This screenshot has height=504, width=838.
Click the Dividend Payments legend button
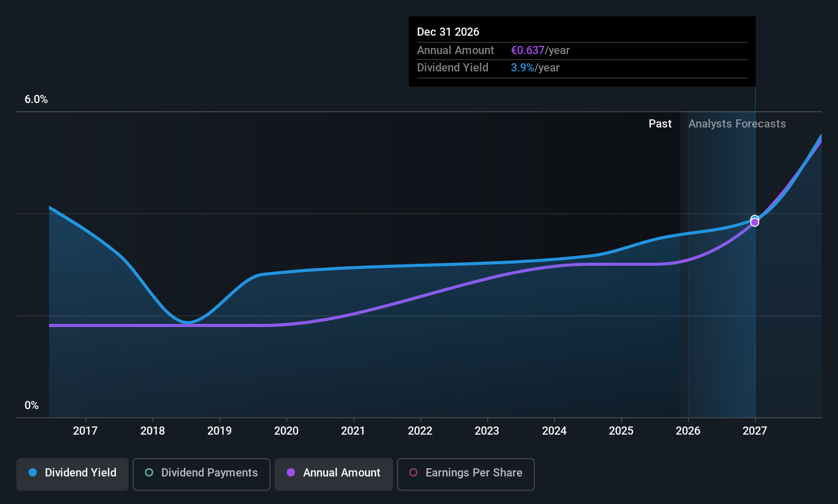click(x=201, y=473)
